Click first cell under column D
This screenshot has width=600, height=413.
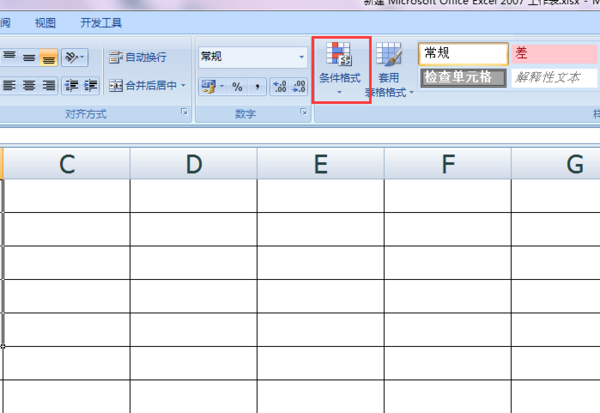[x=194, y=196]
